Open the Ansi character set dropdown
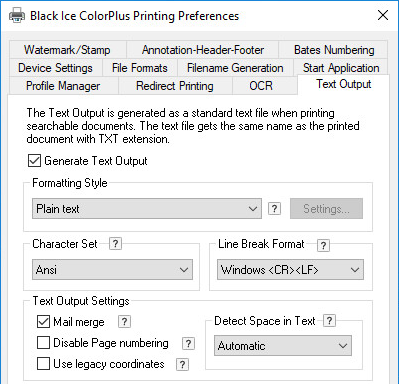This screenshot has width=399, height=384. (112, 269)
